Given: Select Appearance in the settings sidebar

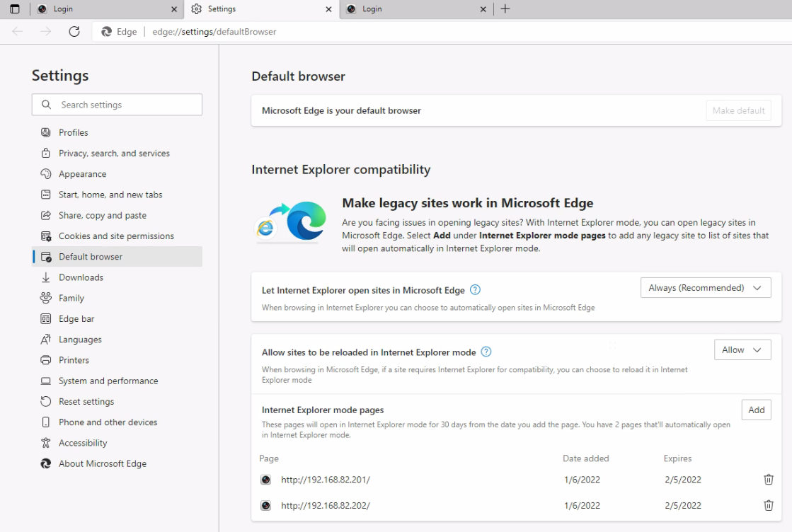Looking at the screenshot, I should [x=82, y=174].
